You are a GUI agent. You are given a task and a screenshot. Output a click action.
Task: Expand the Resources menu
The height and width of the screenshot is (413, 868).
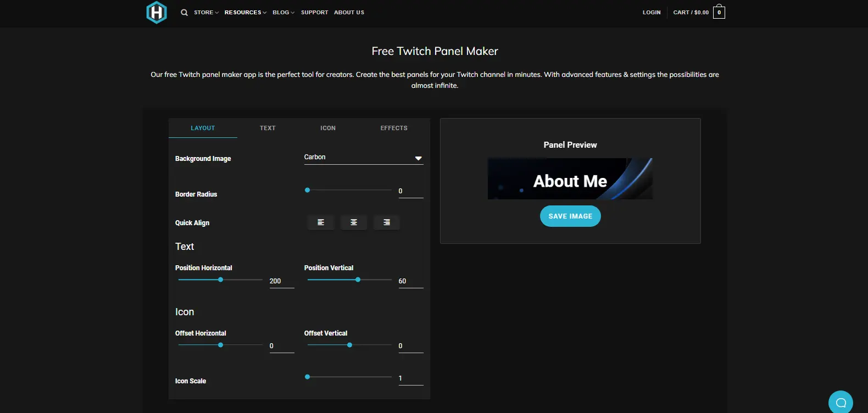(245, 13)
